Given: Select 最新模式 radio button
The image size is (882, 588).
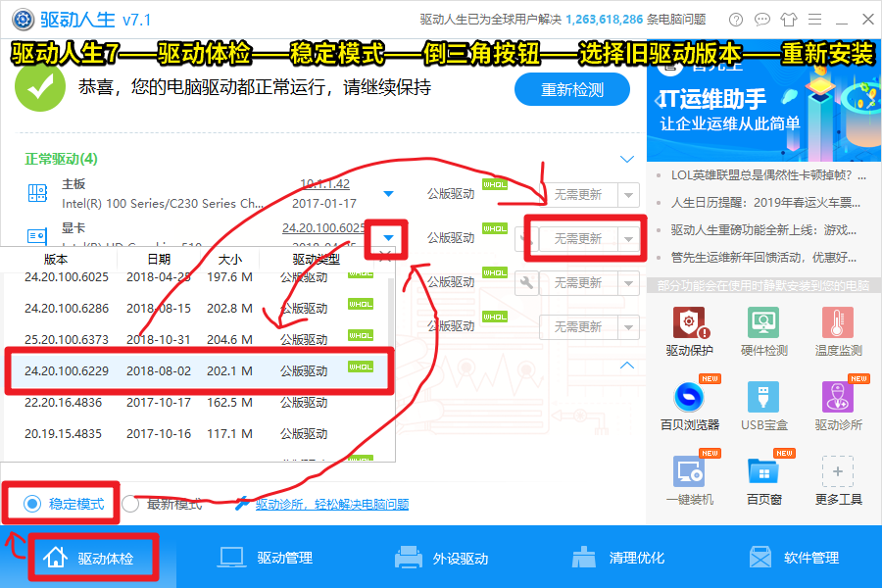Looking at the screenshot, I should click(130, 504).
